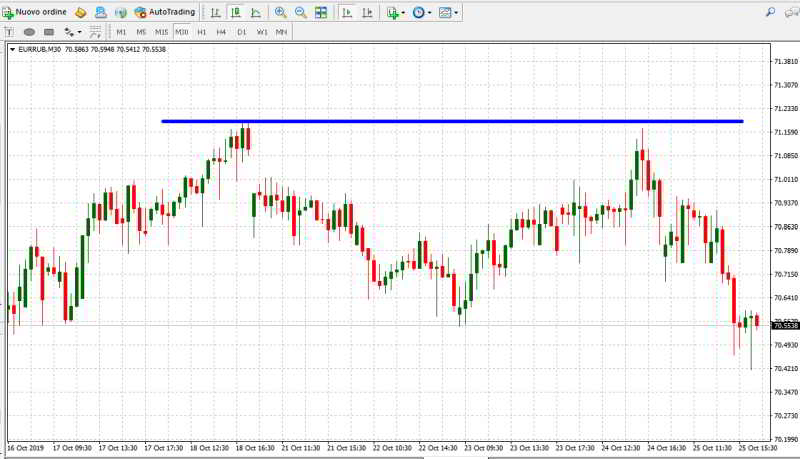Select the M15 timeframe
The image size is (800, 459).
[x=161, y=32]
